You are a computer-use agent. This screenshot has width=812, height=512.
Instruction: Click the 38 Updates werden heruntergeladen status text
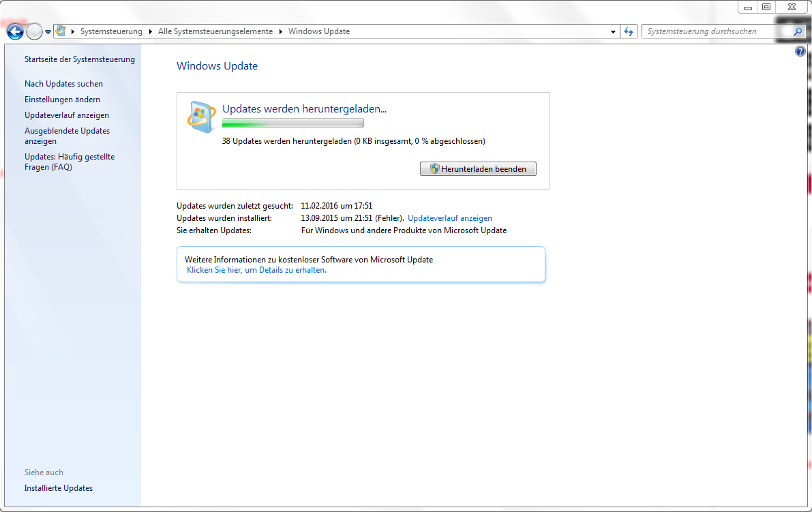[x=354, y=141]
